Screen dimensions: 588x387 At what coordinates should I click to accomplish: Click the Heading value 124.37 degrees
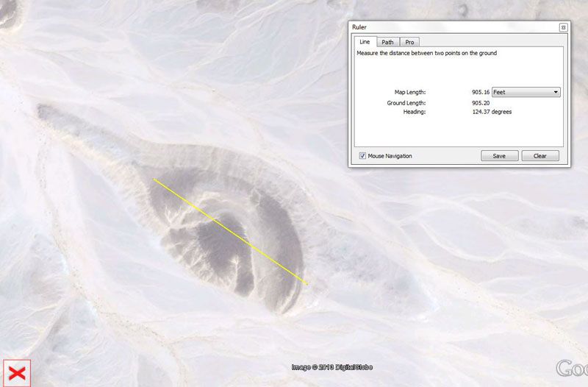492,112
